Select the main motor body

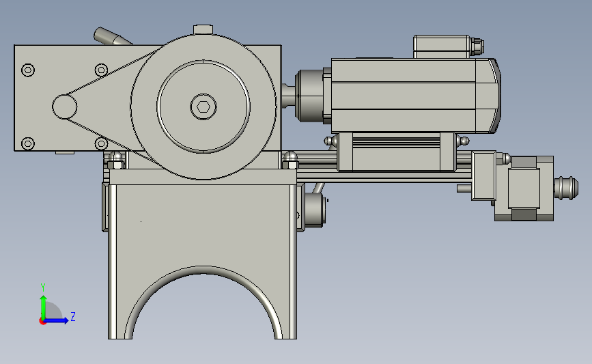click(415, 96)
